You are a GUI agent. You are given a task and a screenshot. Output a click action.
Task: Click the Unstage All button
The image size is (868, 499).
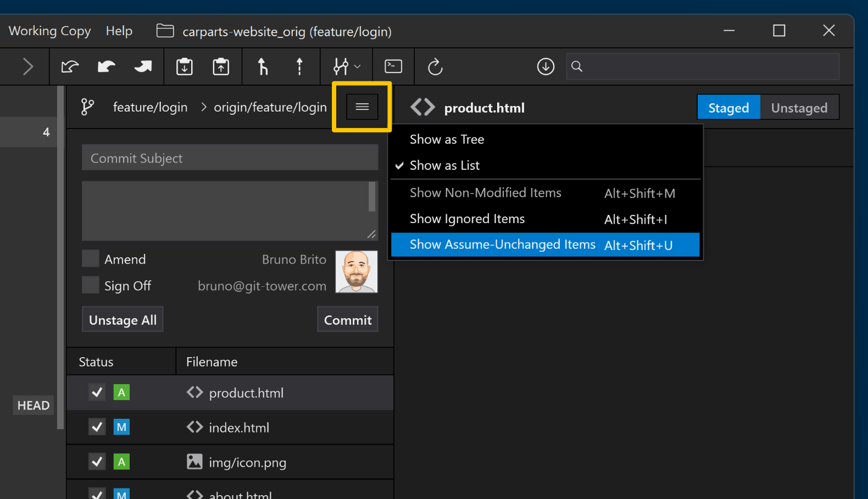tap(123, 320)
